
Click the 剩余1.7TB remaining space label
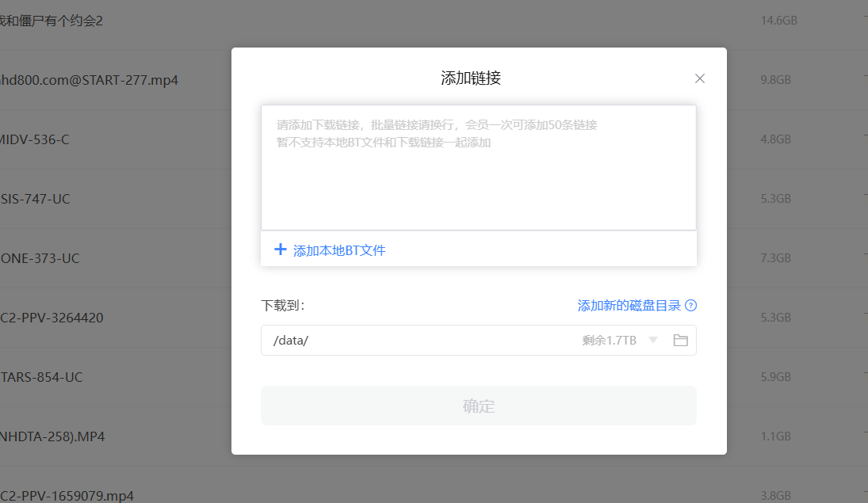tap(609, 341)
